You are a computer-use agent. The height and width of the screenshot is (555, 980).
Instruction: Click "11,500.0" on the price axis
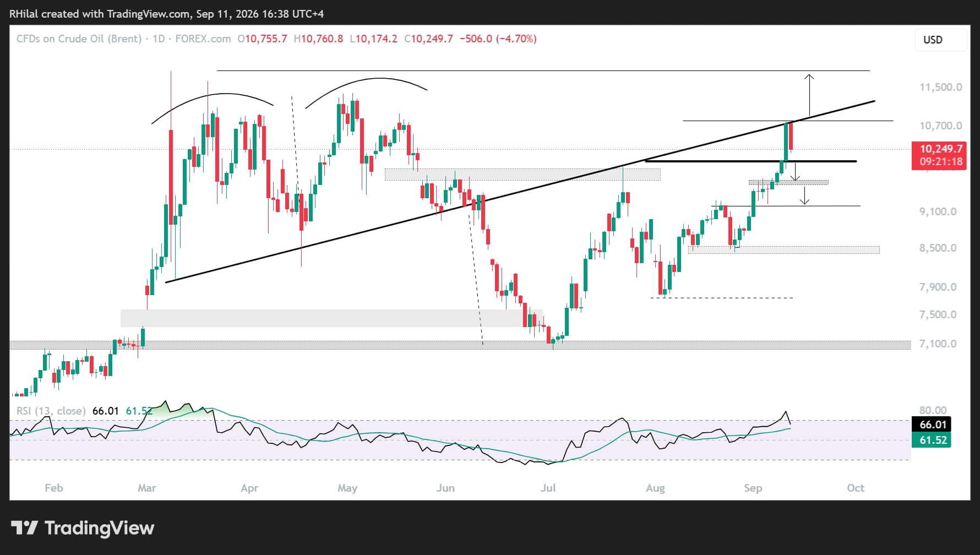click(x=941, y=87)
